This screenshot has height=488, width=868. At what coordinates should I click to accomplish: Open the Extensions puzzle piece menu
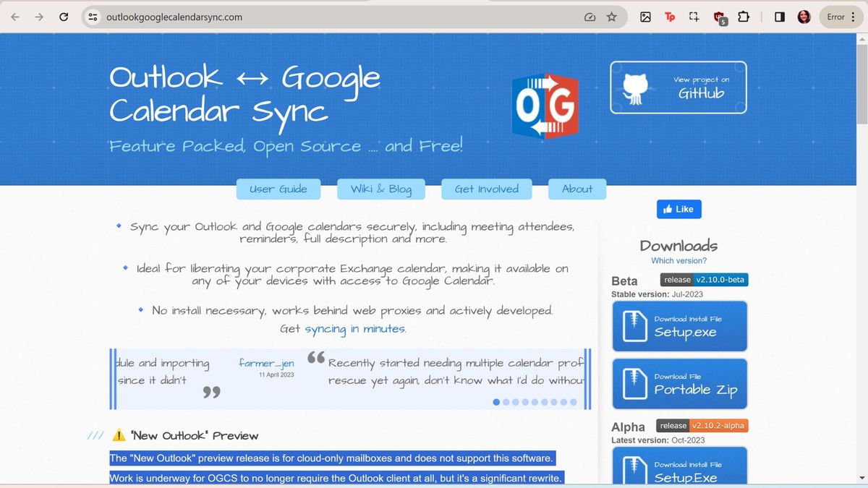tap(743, 17)
